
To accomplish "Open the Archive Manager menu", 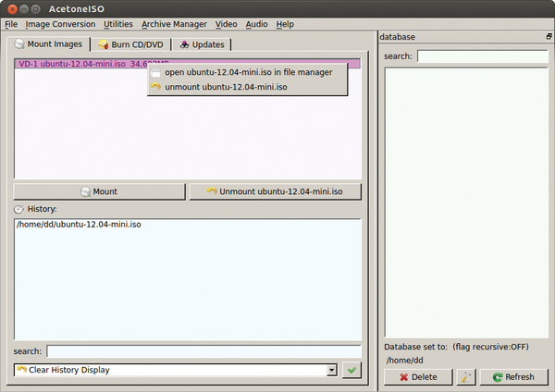I will coord(174,24).
